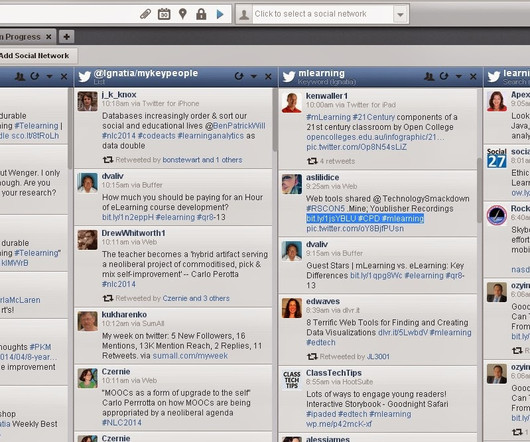
Task: Refresh the @Ignatia/mykeypeople stream
Action: (x=239, y=76)
